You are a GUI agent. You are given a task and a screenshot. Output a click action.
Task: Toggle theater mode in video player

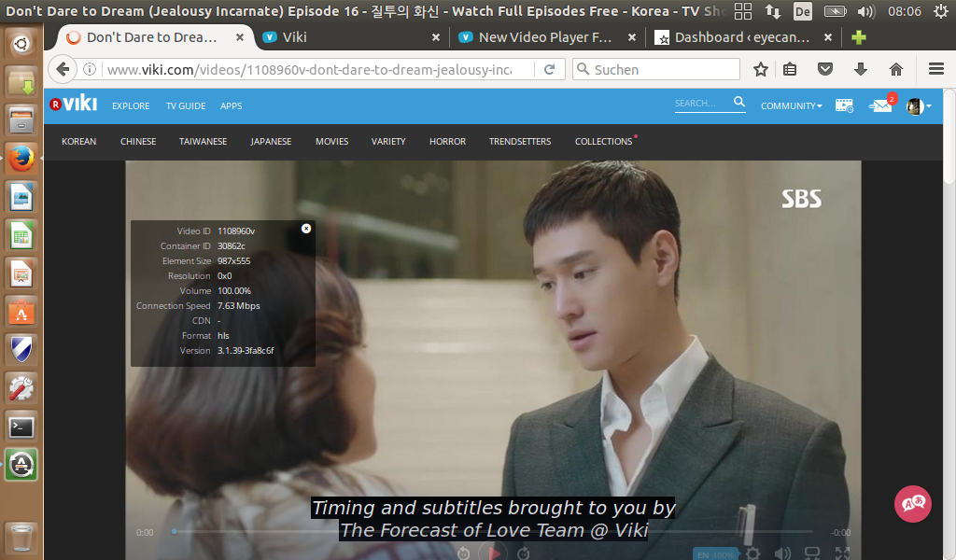pyautogui.click(x=812, y=553)
